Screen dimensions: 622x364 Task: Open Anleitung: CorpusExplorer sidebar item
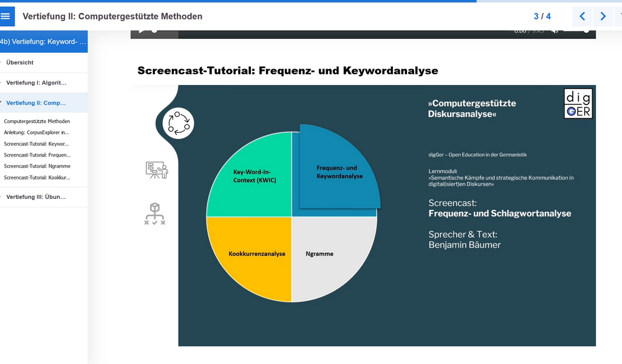(36, 132)
